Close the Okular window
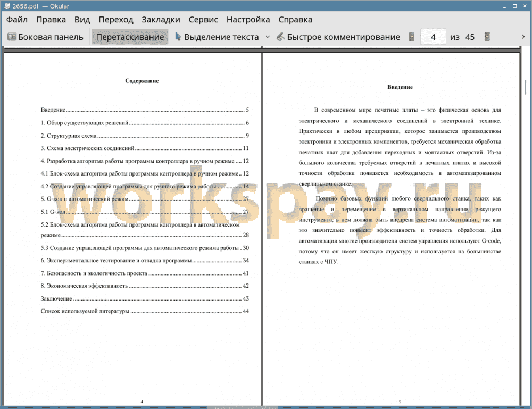This screenshot has height=409, width=532. pos(525,6)
